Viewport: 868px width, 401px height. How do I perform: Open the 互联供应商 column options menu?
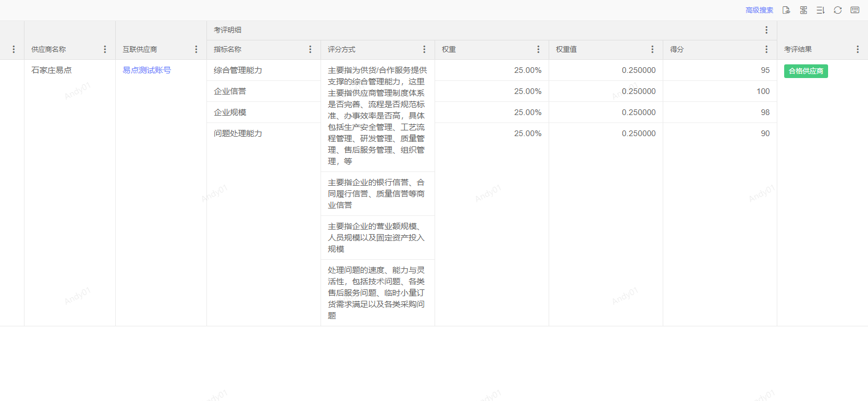pyautogui.click(x=196, y=50)
